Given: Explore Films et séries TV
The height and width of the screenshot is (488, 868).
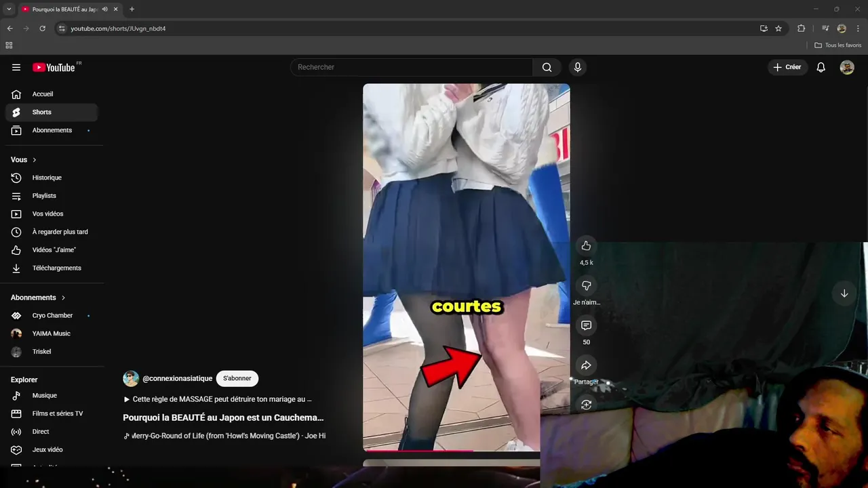Looking at the screenshot, I should 52,413.
